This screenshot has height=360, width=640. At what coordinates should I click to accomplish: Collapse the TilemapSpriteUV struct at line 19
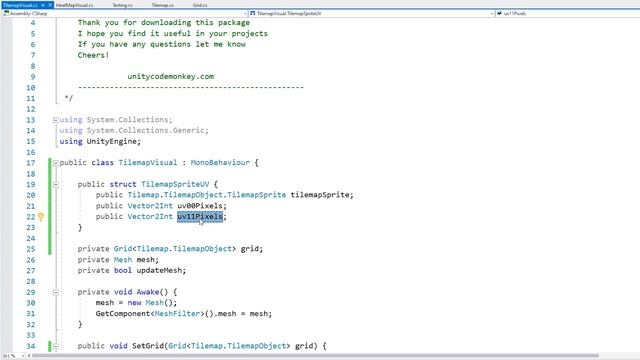point(56,184)
